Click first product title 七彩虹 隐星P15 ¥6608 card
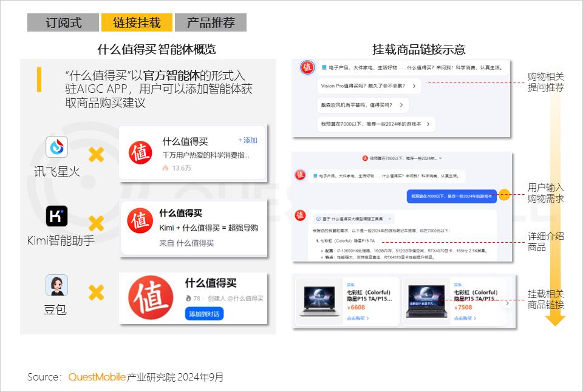Viewport: 583px width, 392px height. (369, 296)
